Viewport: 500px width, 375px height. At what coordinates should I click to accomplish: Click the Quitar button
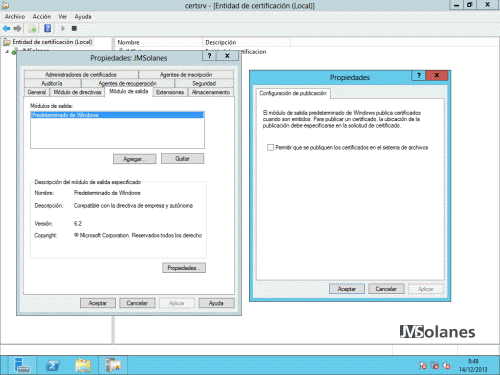182,159
